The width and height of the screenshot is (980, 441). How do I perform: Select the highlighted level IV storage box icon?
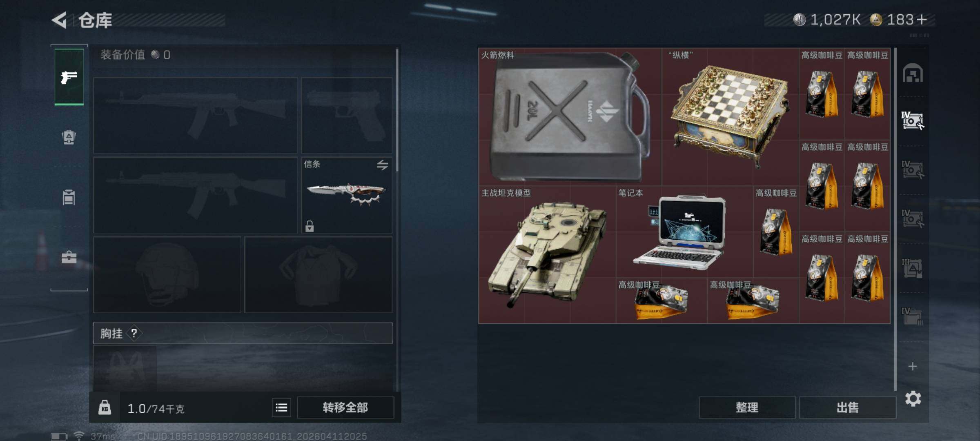[x=913, y=121]
